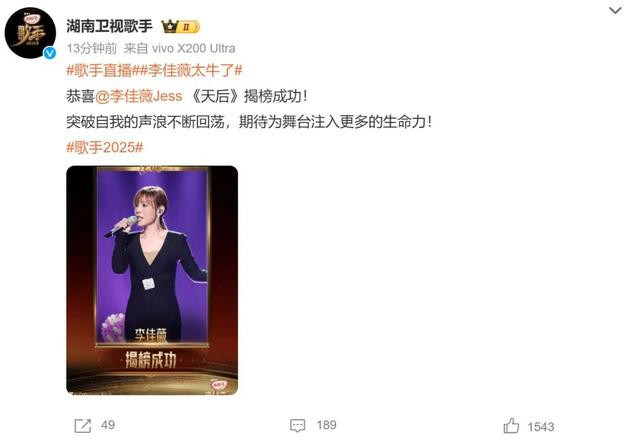
Task: Click the 13分钟前 post timestamp
Action: 92,48
